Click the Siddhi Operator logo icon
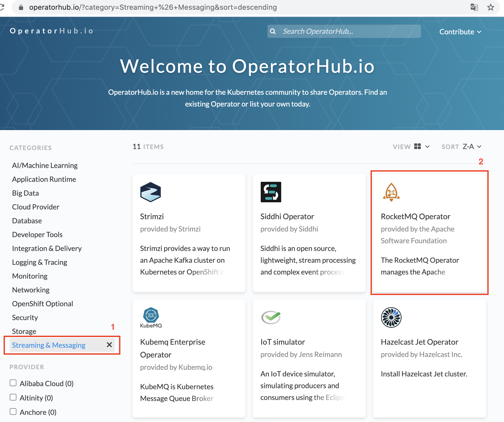The width and height of the screenshot is (504, 422). [271, 192]
